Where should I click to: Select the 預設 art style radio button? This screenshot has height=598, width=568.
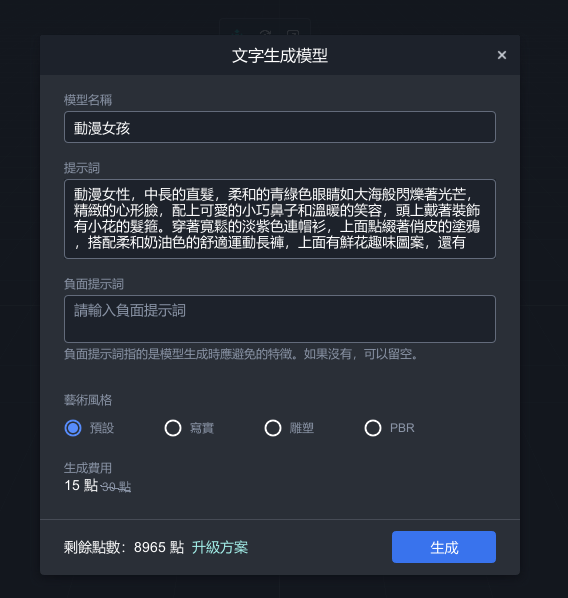73,428
